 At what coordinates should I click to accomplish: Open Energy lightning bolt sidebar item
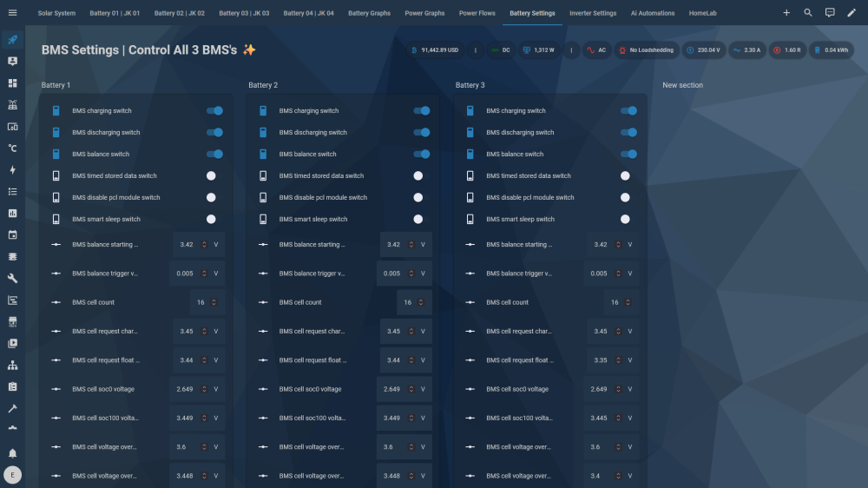point(12,170)
